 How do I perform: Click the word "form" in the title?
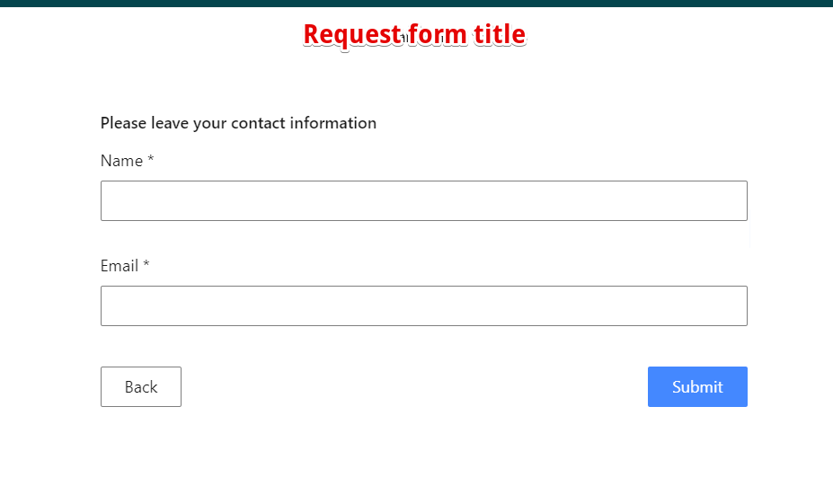[x=437, y=34]
